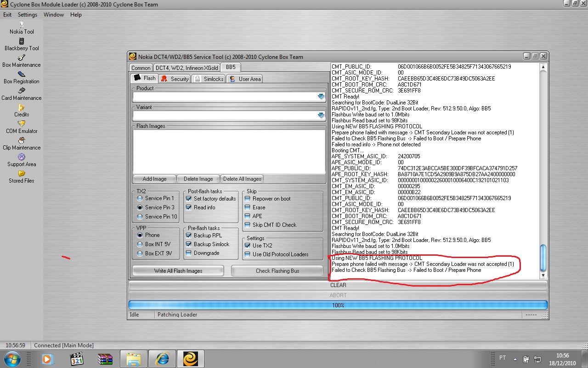The image size is (588, 368).
Task: Select Box INT 5V option
Action: pyautogui.click(x=140, y=244)
